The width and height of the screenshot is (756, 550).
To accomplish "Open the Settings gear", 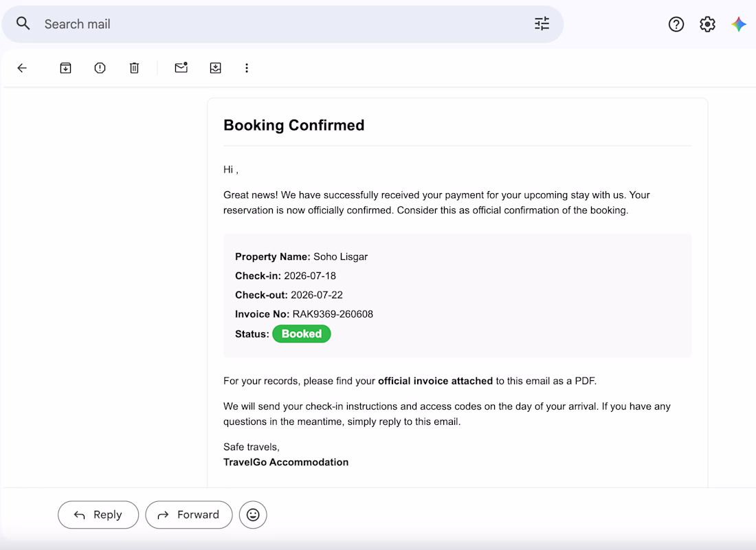I will click(x=707, y=24).
